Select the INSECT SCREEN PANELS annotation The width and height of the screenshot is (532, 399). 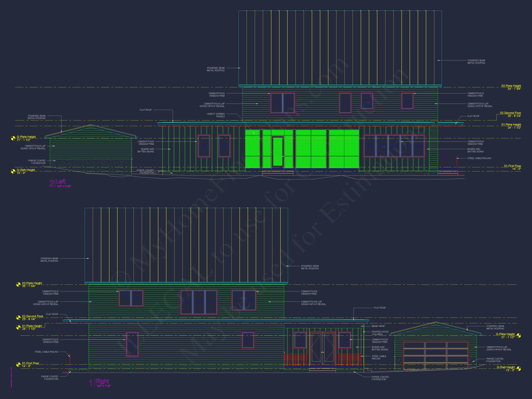point(216,115)
